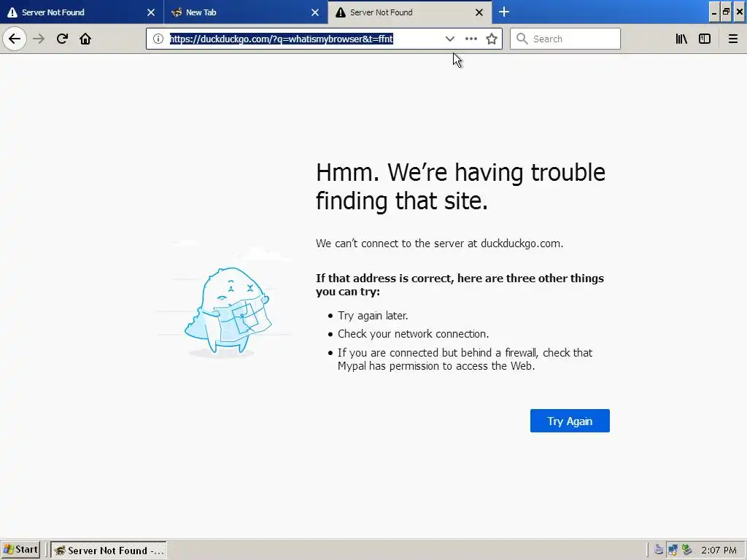
Task: Click the firewall permission bullet text
Action: (465, 359)
